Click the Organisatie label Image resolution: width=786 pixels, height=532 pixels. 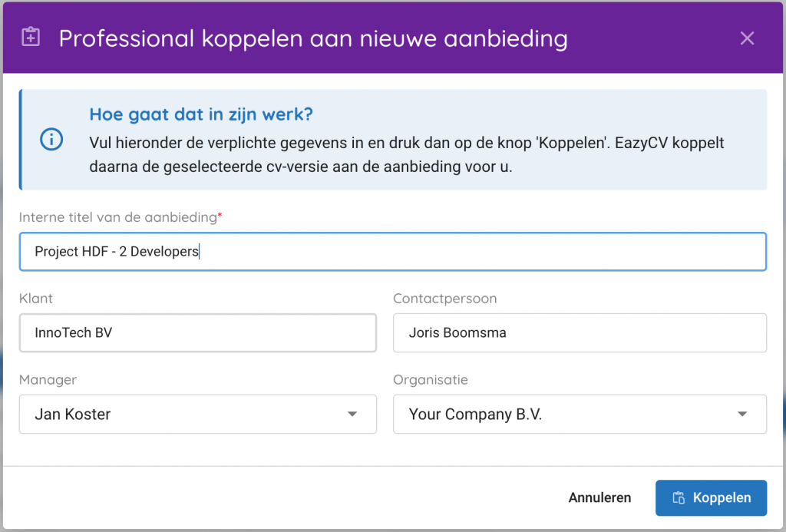pyautogui.click(x=430, y=380)
